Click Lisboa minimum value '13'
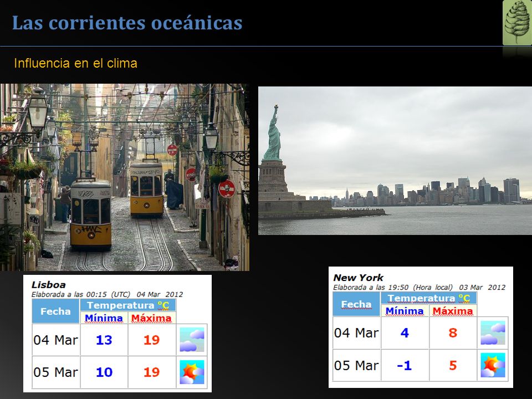Image resolution: width=532 pixels, height=399 pixels. (x=104, y=340)
